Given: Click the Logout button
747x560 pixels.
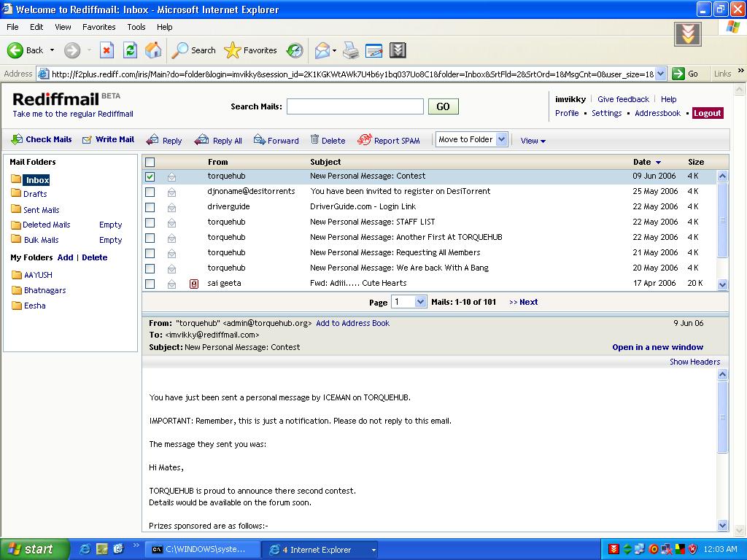Looking at the screenshot, I should pos(707,113).
